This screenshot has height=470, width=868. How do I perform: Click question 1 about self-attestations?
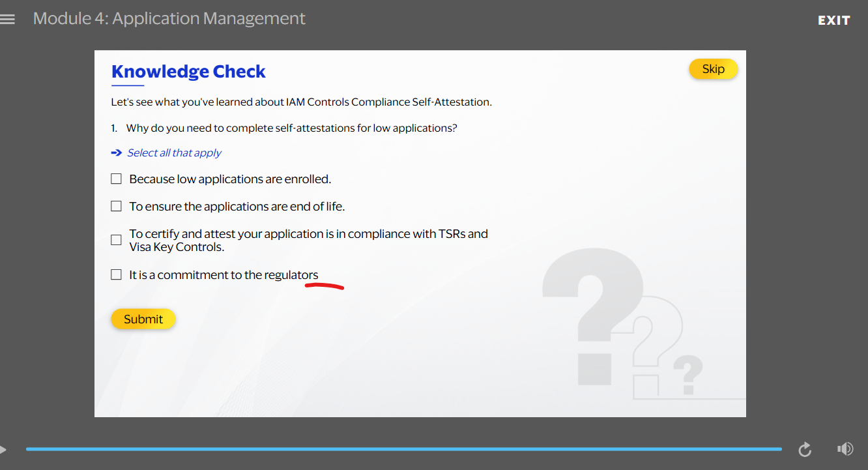[284, 127]
